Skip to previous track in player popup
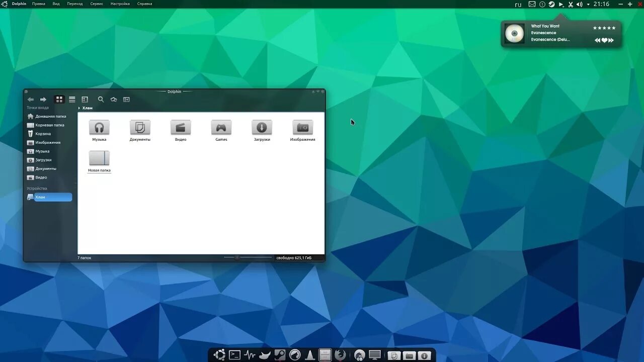The width and height of the screenshot is (644, 362). [598, 40]
